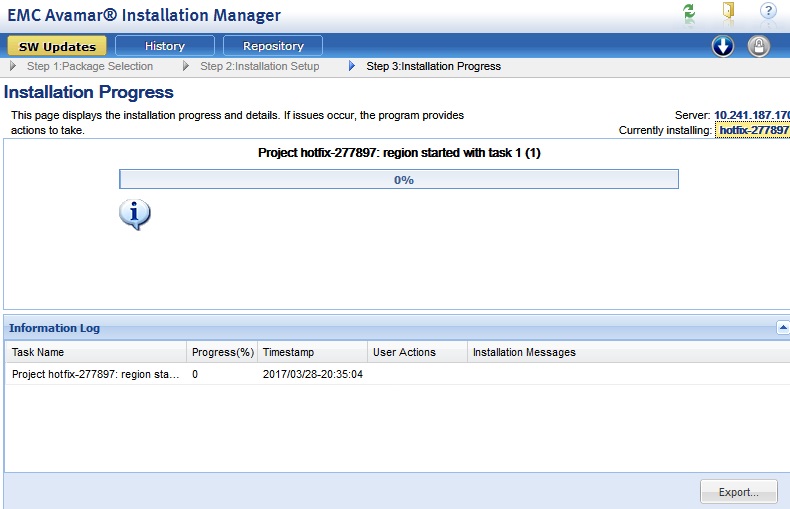This screenshot has height=509, width=790.
Task: Sort by the Progress(%) column header
Action: pos(222,352)
